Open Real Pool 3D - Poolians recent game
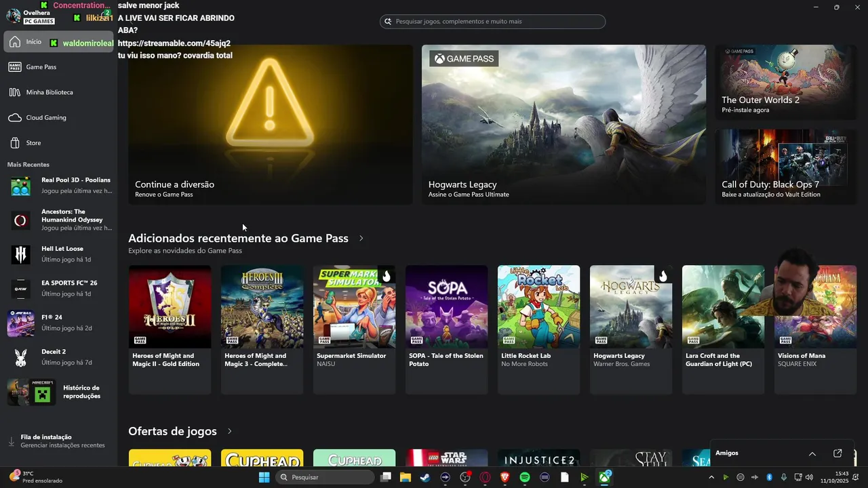 tap(58, 186)
